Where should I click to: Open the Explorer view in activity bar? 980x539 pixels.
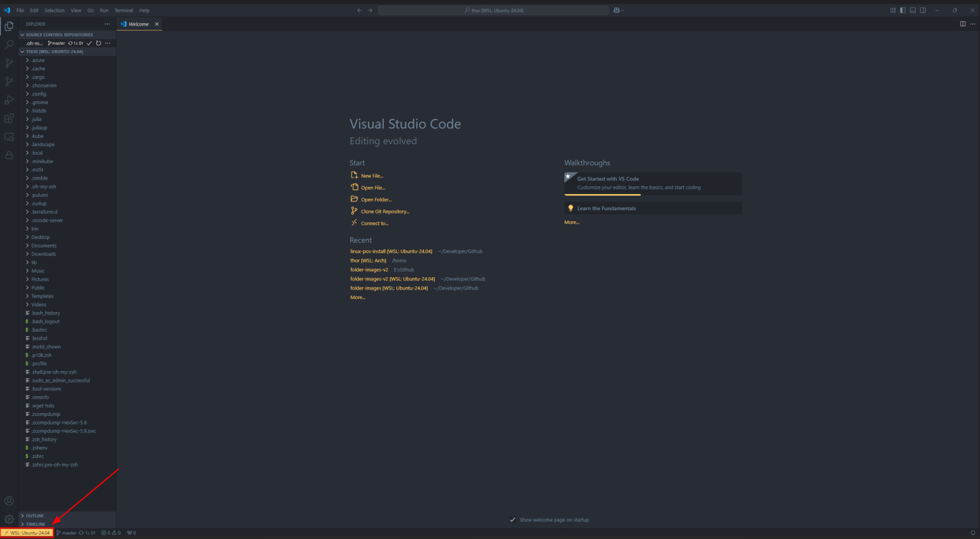coord(9,26)
